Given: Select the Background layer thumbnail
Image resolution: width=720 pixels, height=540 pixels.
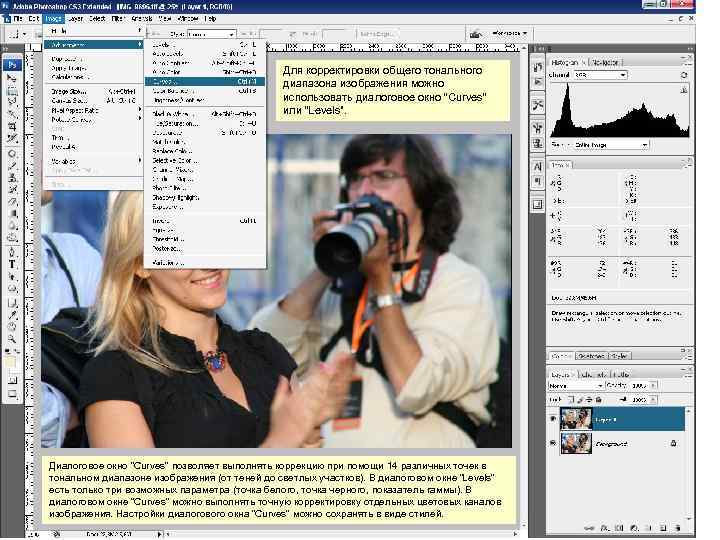Looking at the screenshot, I should (577, 442).
